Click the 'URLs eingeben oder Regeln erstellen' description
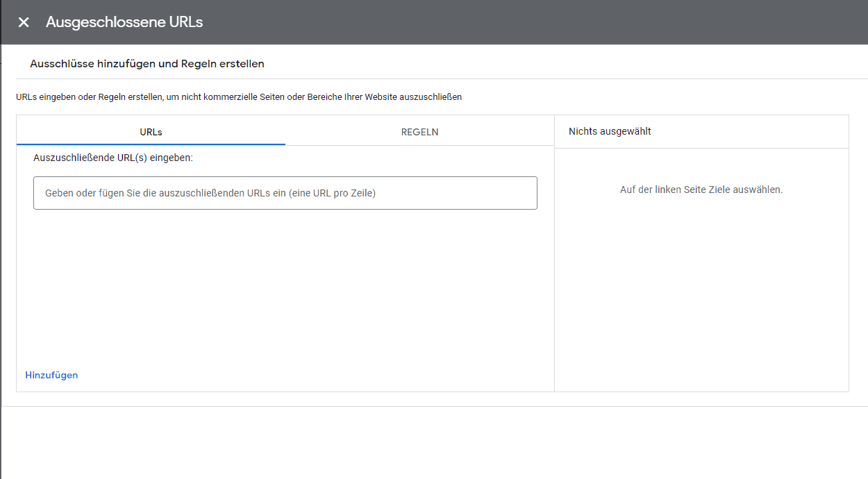This screenshot has height=479, width=868. (239, 97)
